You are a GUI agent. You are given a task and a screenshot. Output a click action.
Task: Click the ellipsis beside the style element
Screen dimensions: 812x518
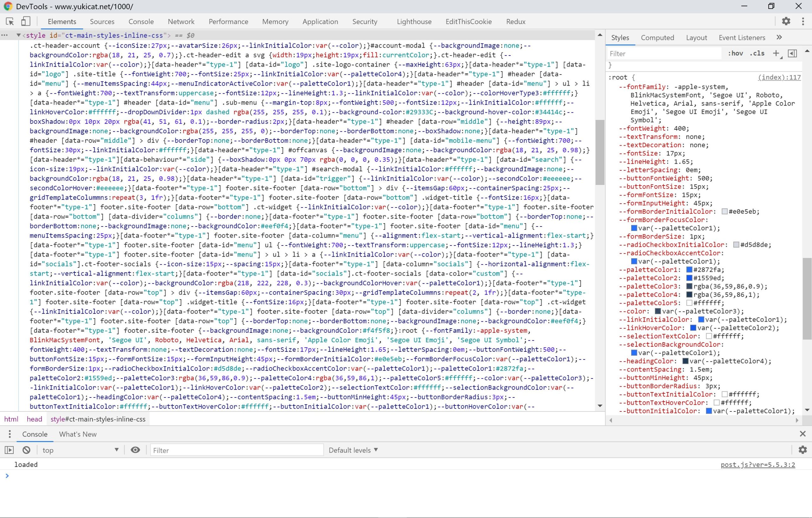click(x=5, y=35)
